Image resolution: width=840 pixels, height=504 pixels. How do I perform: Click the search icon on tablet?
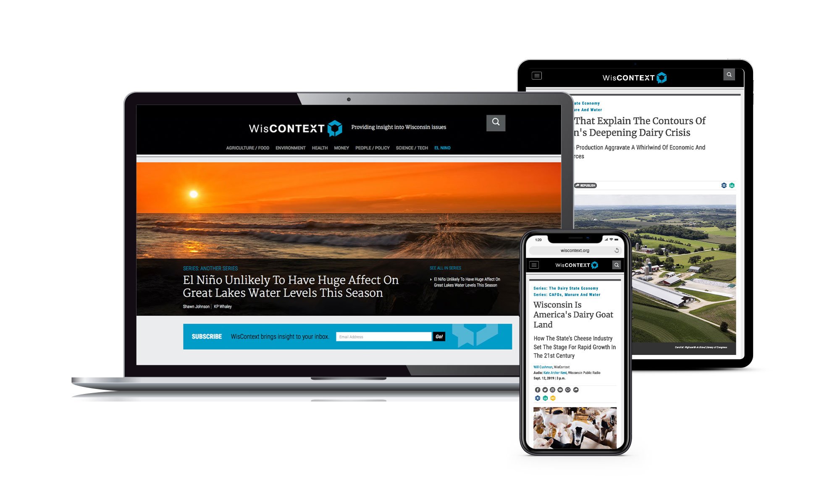[x=729, y=74]
